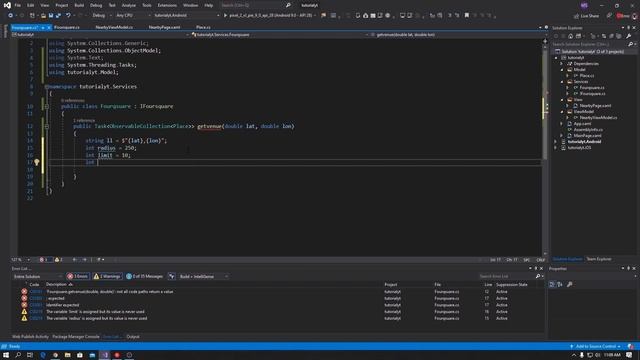Screen dimensions: 640x360
Task: Click the toolbar bookmark icon
Action: coord(467,16)
